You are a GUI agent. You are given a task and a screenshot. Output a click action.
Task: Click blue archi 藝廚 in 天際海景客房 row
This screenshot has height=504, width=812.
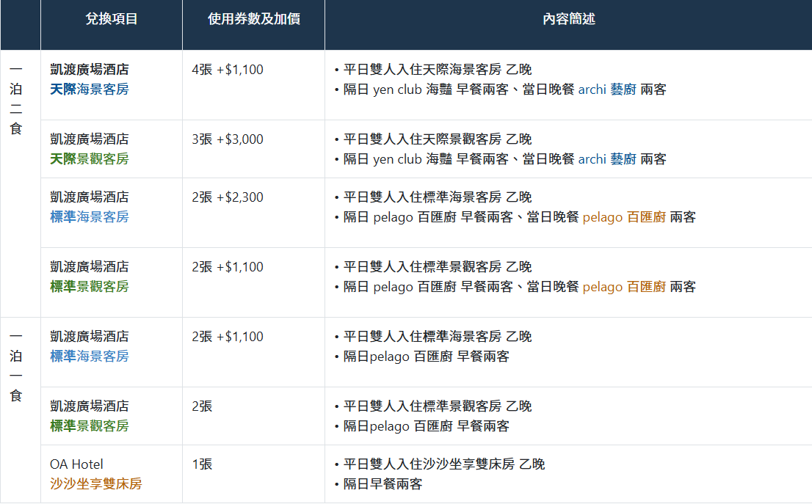click(x=607, y=90)
